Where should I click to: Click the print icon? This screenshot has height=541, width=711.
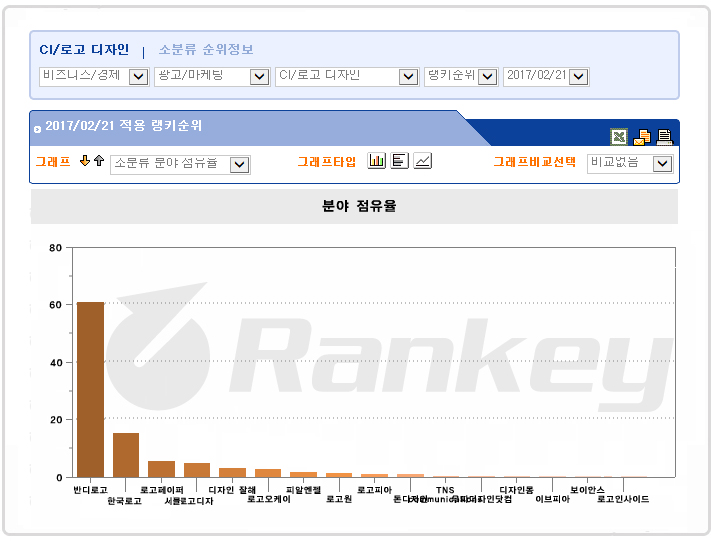click(x=665, y=137)
